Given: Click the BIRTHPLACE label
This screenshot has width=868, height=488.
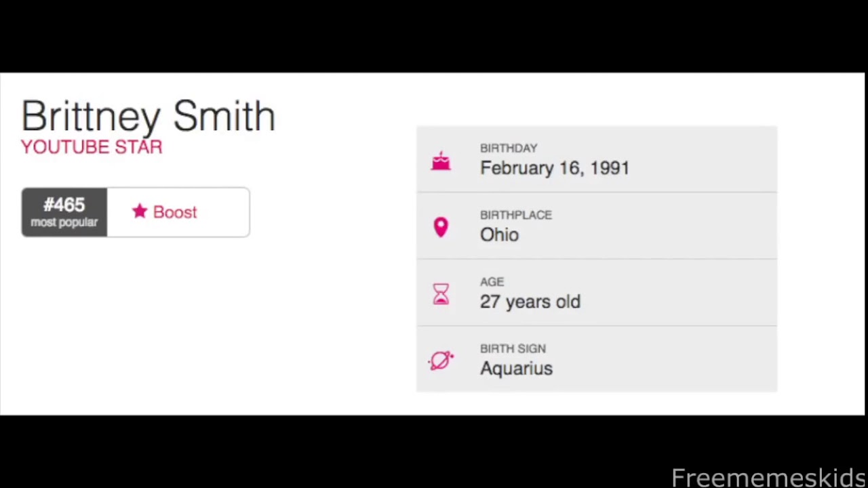Looking at the screenshot, I should coord(516,215).
